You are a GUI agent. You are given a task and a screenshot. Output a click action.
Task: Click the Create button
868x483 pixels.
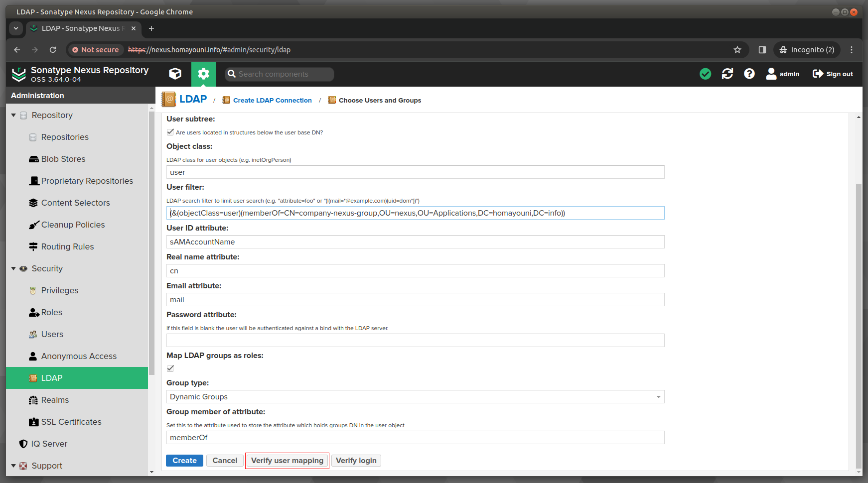click(184, 461)
